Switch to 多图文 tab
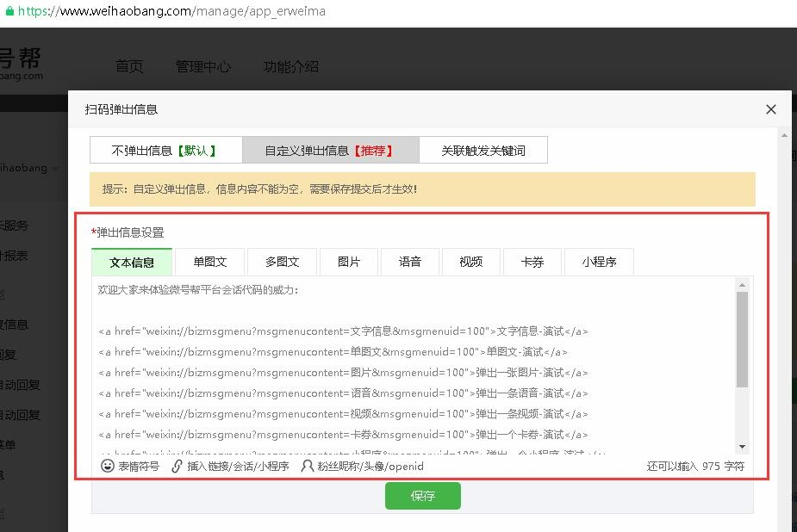This screenshot has height=532, width=797. click(x=282, y=262)
